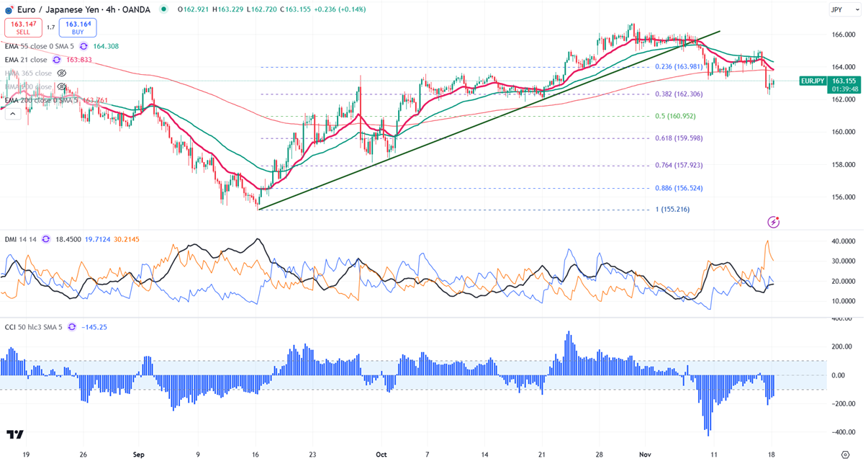Screen dimensions: 868x461
Task: Click the EMA 55 legend refresh icon
Action: point(83,46)
